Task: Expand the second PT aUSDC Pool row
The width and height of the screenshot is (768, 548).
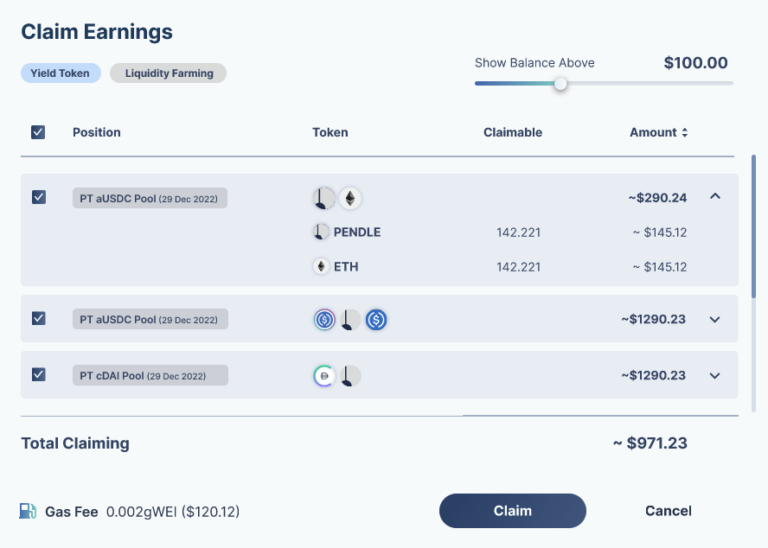Action: (x=715, y=320)
